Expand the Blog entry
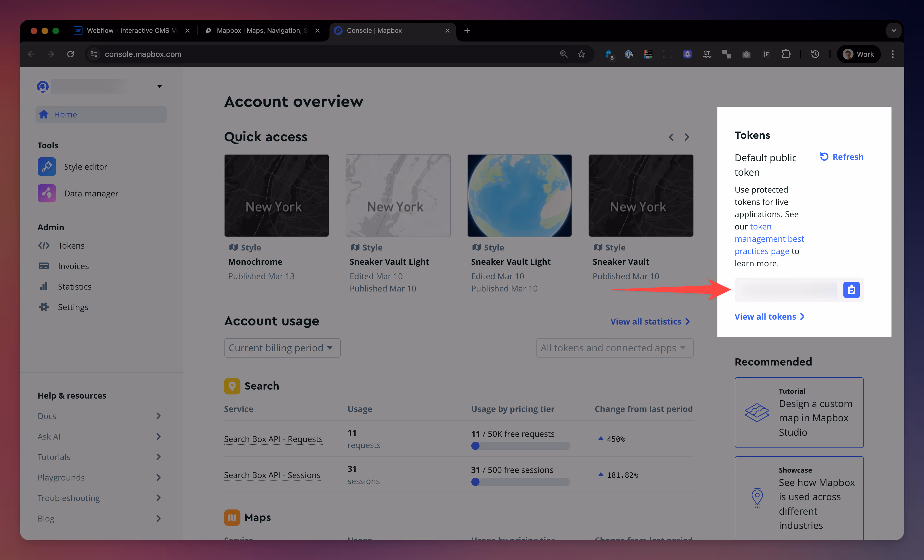The width and height of the screenshot is (924, 560). [x=99, y=518]
